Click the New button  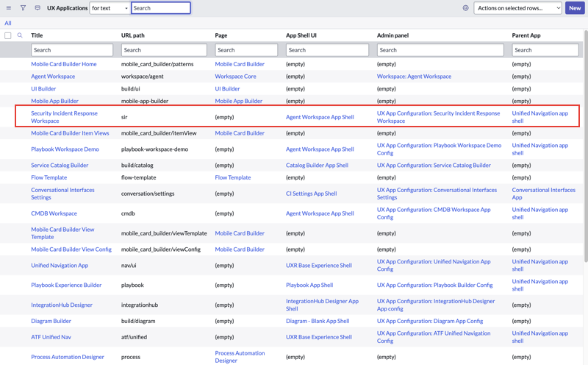pos(575,8)
